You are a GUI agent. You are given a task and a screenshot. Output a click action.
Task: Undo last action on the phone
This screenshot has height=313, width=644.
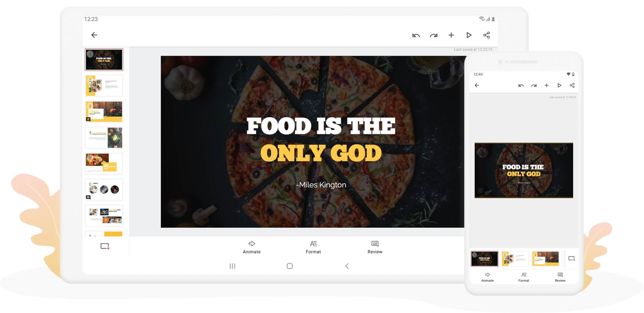pos(521,85)
